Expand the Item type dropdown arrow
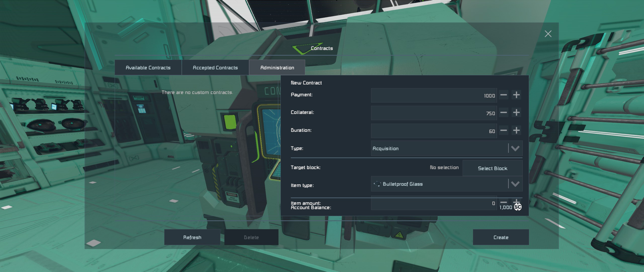The image size is (644, 272). [515, 184]
